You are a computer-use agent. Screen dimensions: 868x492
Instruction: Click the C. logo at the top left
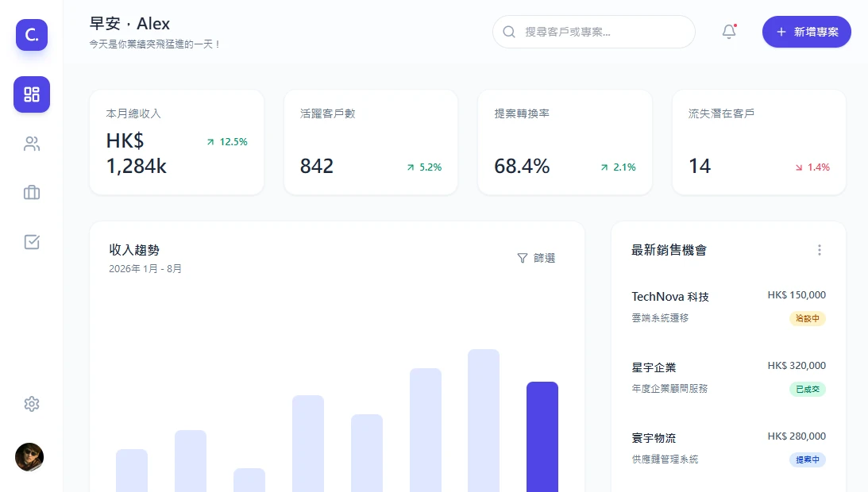31,35
